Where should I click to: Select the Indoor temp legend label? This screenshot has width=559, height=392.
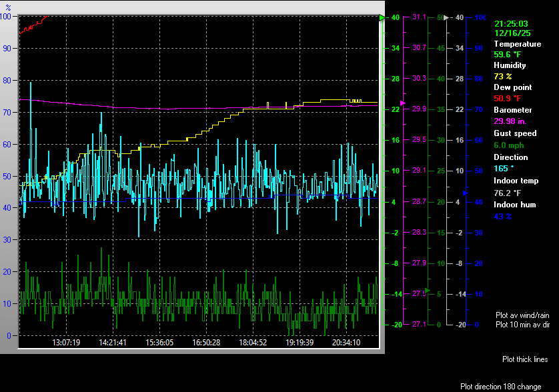pyautogui.click(x=516, y=181)
